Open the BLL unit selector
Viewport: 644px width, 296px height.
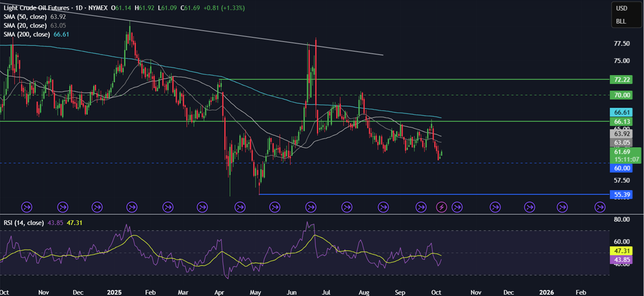pyautogui.click(x=621, y=22)
